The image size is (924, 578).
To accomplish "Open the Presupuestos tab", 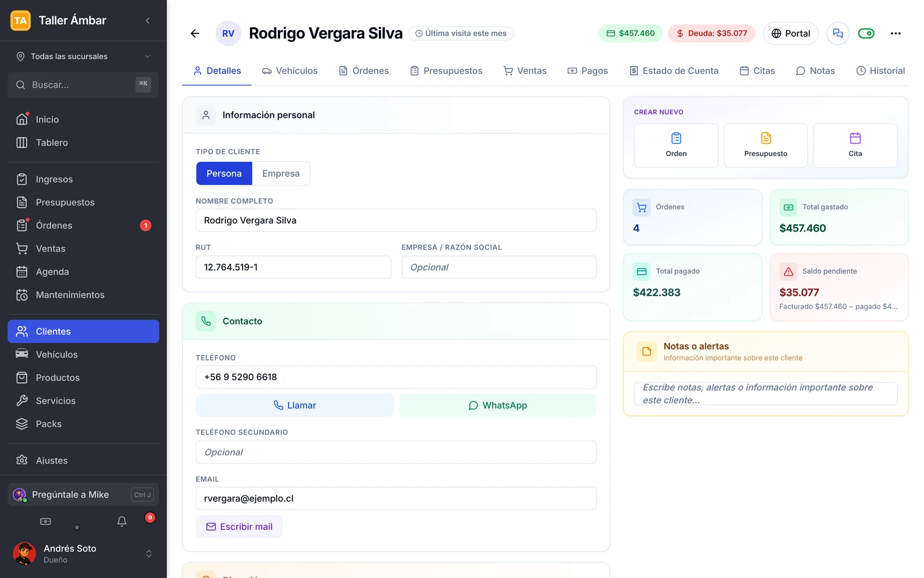I will tap(446, 71).
